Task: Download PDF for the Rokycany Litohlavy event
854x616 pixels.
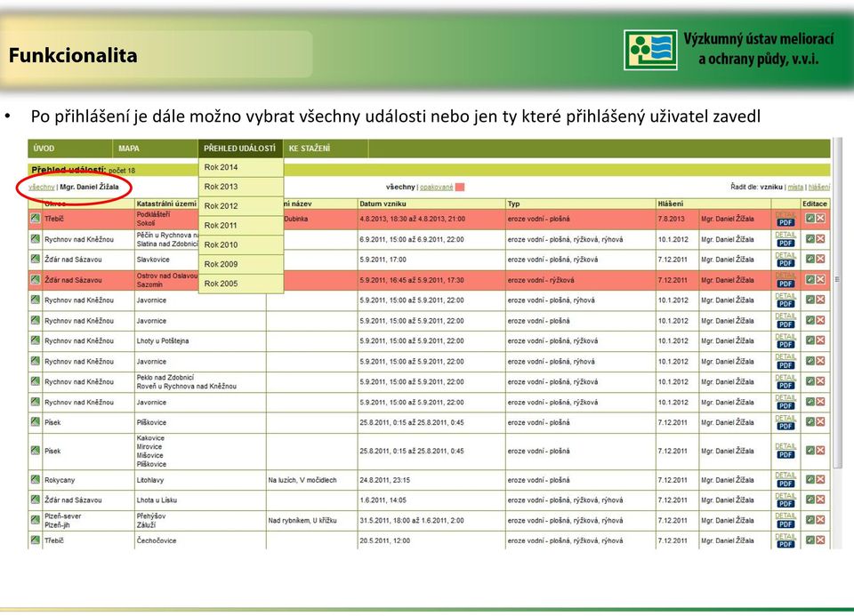Action: pyautogui.click(x=786, y=484)
